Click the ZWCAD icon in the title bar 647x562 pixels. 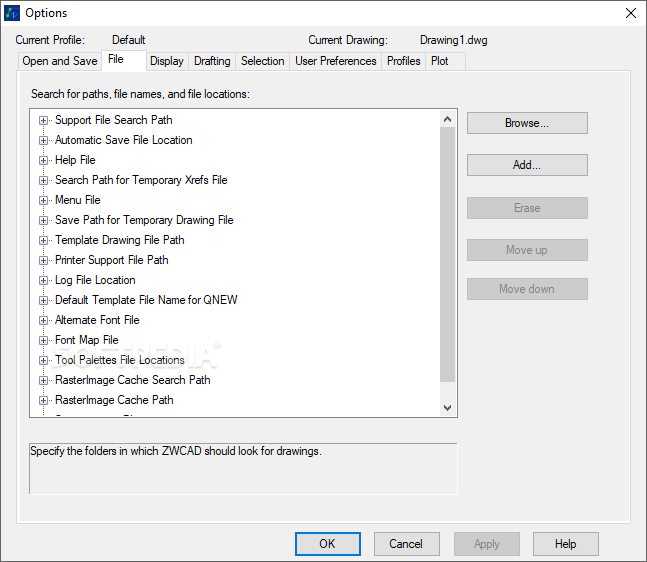[x=12, y=13]
